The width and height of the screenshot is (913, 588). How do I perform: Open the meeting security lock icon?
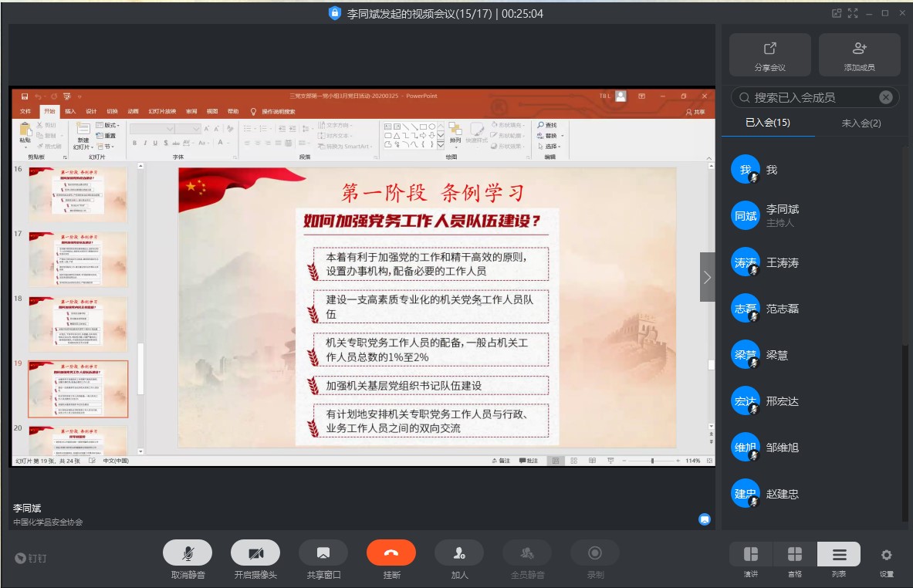click(334, 13)
